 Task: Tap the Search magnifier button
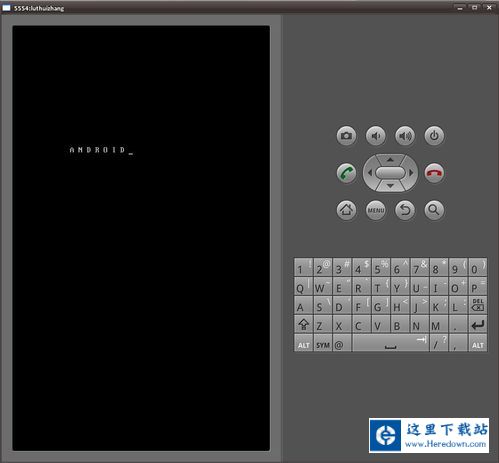tap(434, 210)
